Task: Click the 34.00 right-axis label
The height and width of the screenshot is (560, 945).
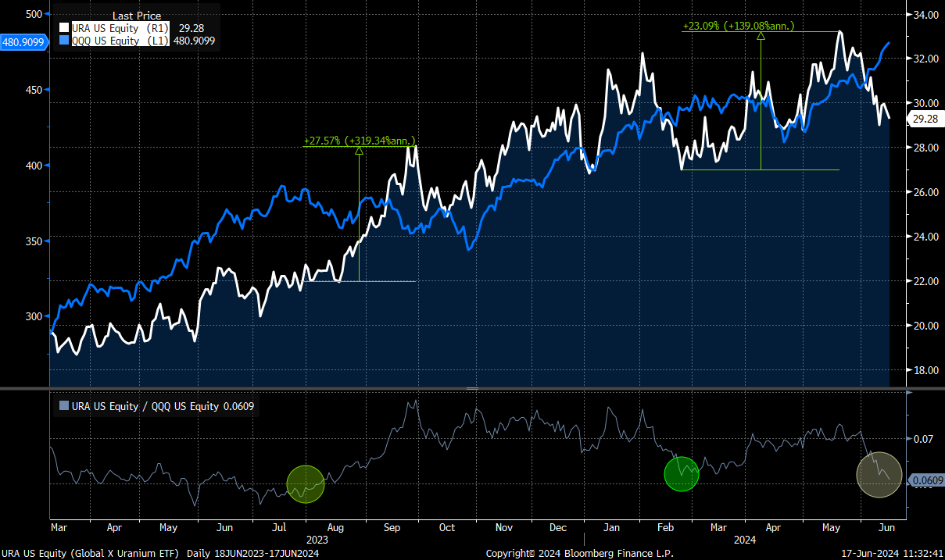Action: tap(925, 14)
